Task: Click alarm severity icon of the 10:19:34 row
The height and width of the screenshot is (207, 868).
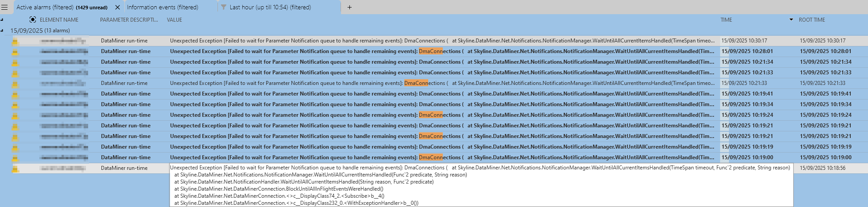Action: (x=15, y=105)
